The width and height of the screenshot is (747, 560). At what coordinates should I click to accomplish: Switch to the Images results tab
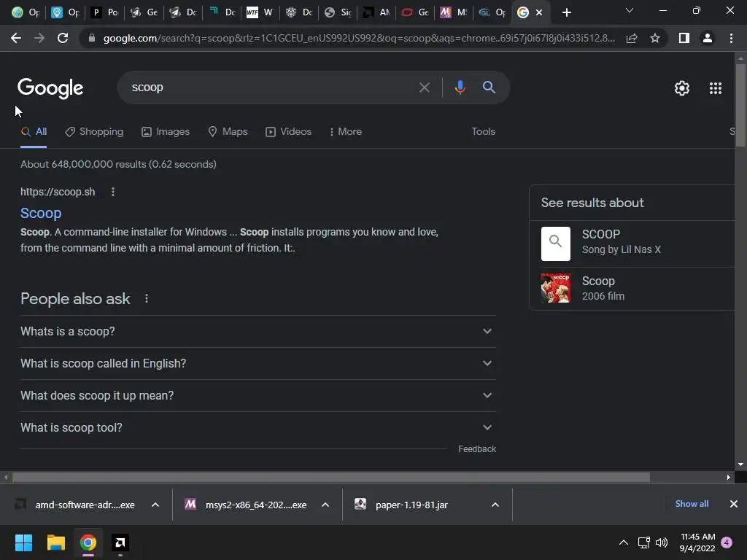[x=166, y=132]
